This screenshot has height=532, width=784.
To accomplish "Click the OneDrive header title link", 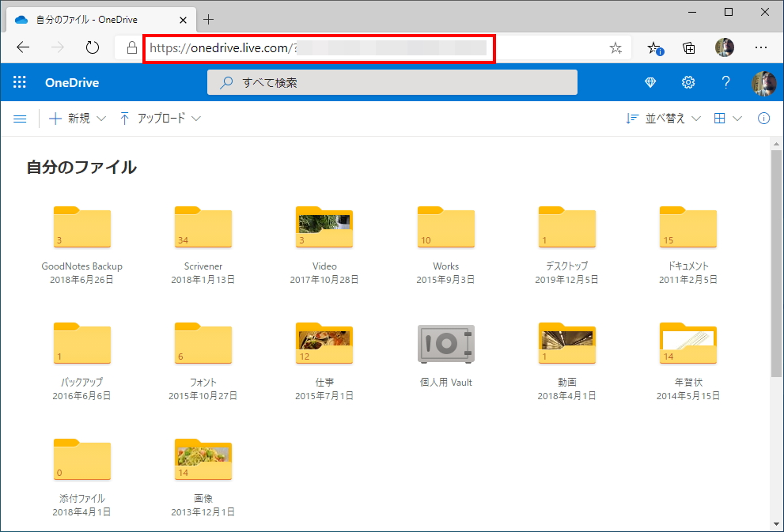I will point(72,82).
